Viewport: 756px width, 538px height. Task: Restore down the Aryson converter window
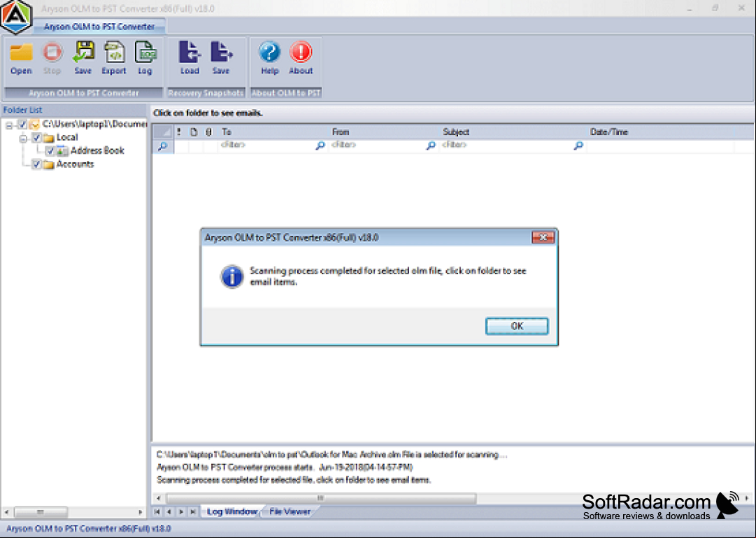(715, 8)
